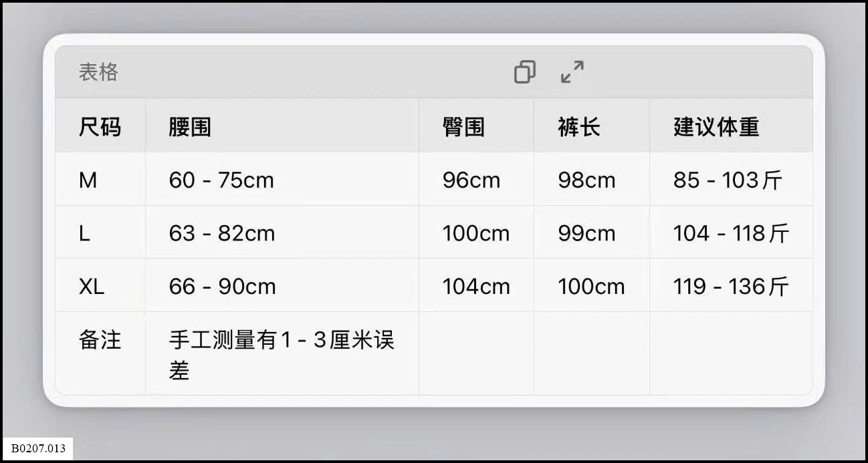Select the 裤长 column header
This screenshot has height=463, width=868.
pos(579,126)
